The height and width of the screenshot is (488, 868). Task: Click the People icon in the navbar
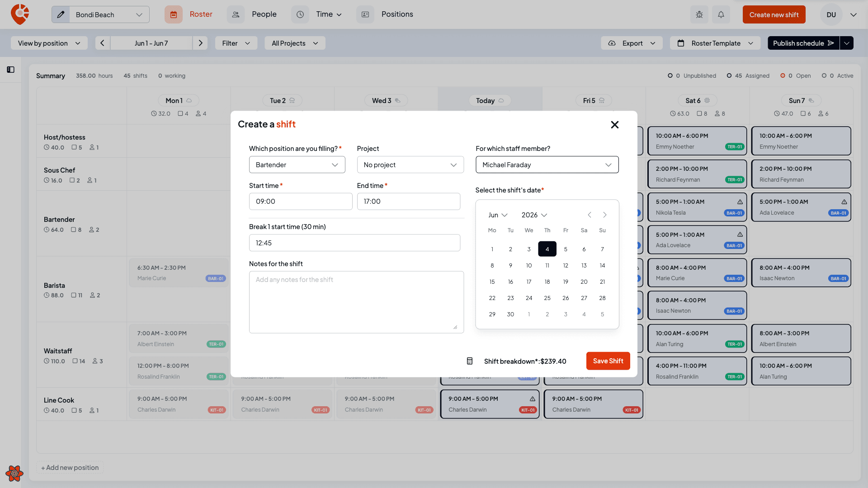tap(236, 14)
